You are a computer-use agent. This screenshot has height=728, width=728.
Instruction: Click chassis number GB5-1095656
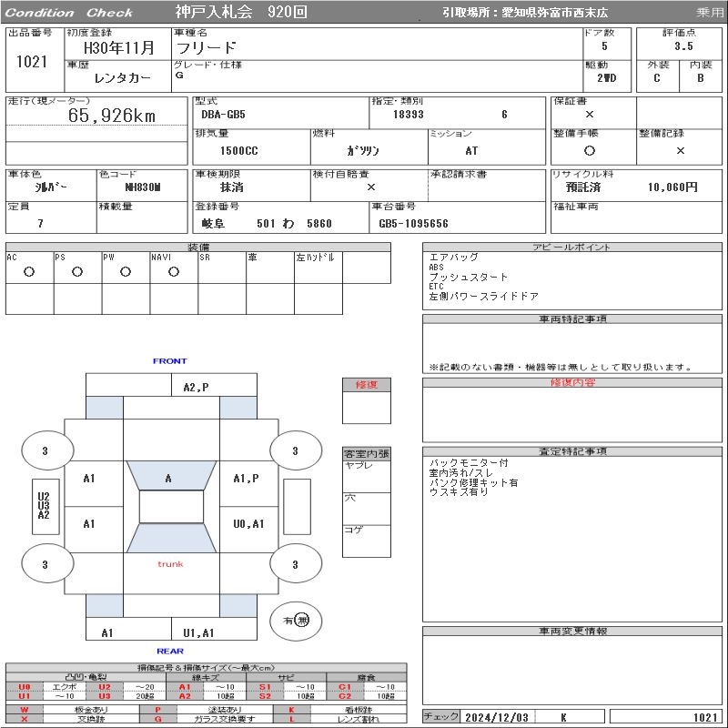pos(413,224)
